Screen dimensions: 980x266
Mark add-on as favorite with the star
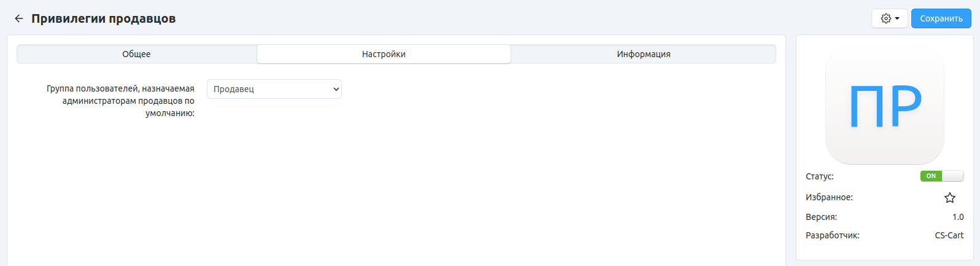[x=949, y=198]
